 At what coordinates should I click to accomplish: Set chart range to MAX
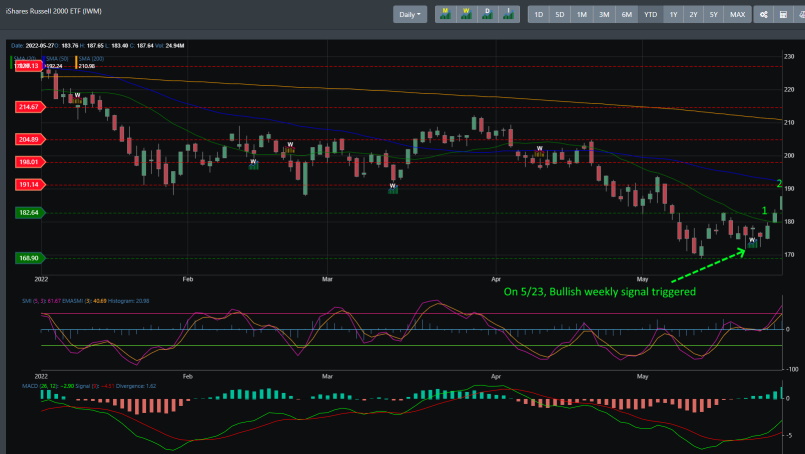click(738, 14)
